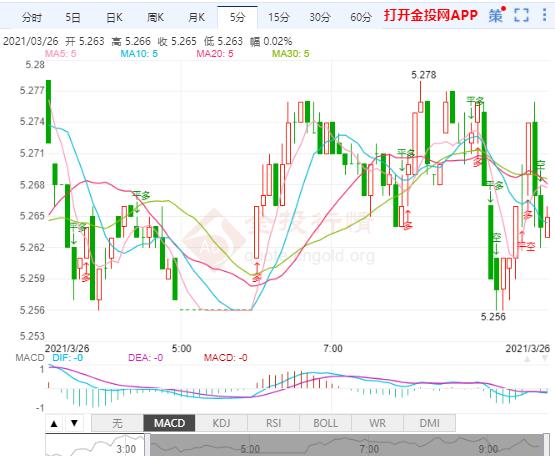Select the 无 indicator option
Viewport: 555px width, 456px height.
click(117, 423)
